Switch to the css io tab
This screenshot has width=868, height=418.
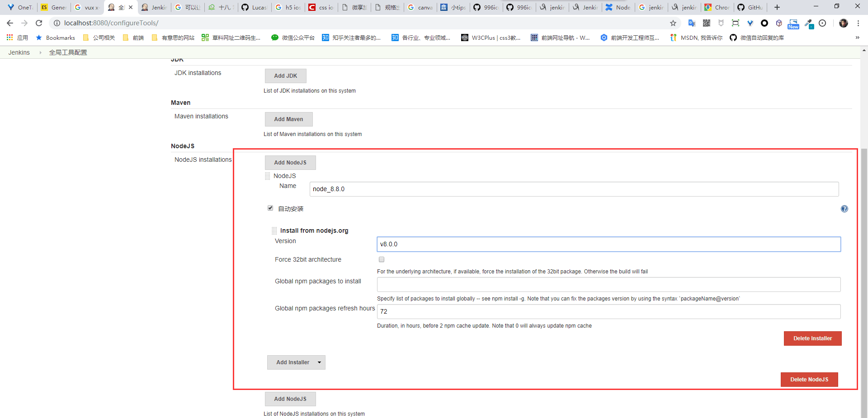[321, 7]
